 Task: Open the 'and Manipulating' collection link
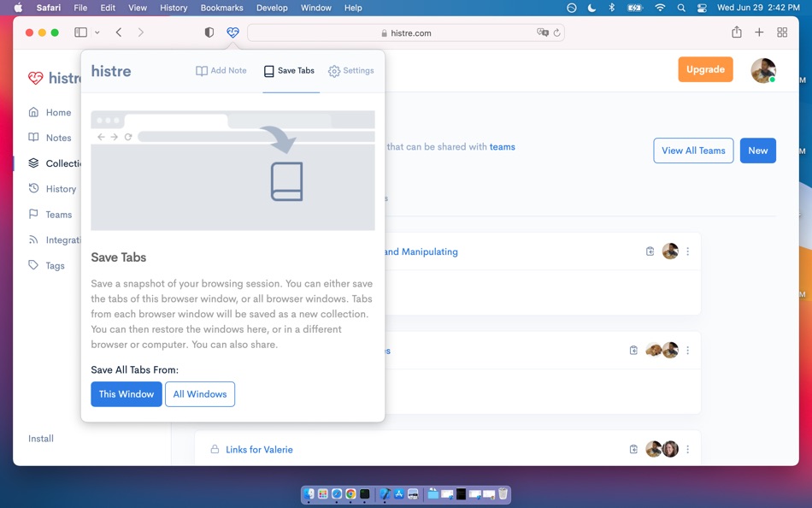coord(421,251)
